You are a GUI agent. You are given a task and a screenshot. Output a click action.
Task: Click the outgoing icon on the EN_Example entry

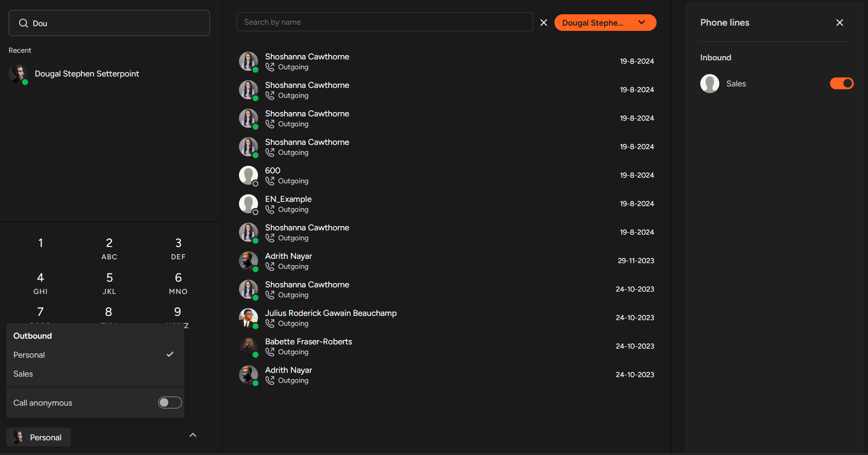pos(270,209)
